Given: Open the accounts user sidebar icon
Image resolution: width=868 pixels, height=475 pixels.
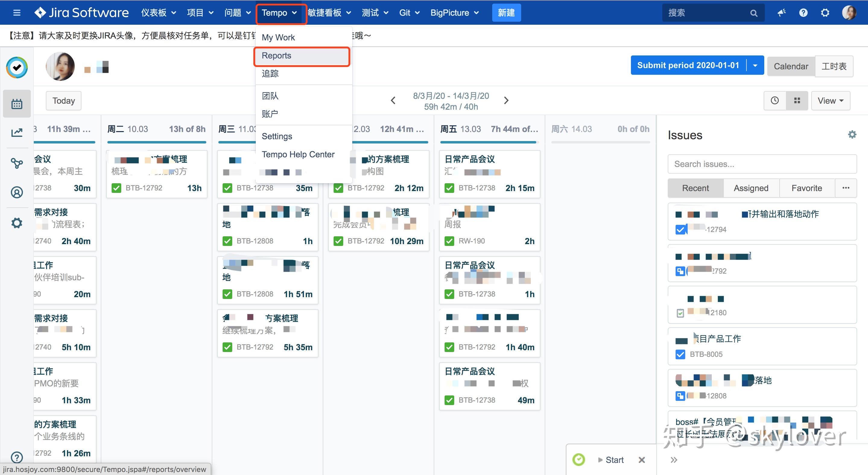Looking at the screenshot, I should [x=17, y=192].
